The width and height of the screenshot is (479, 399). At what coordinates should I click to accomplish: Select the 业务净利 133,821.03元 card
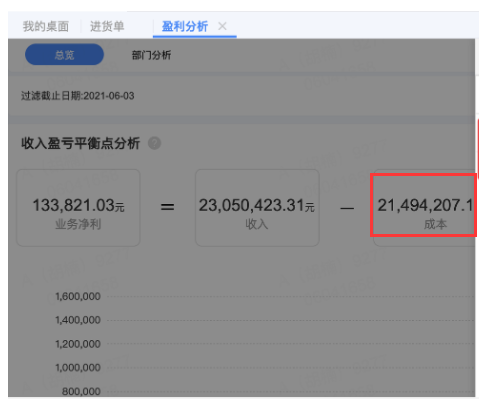tap(78, 208)
